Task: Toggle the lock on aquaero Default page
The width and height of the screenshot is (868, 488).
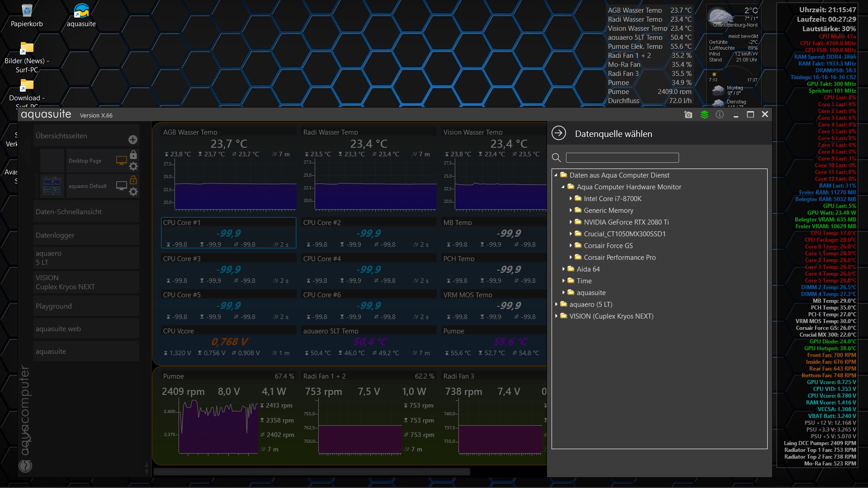Action: tap(133, 180)
